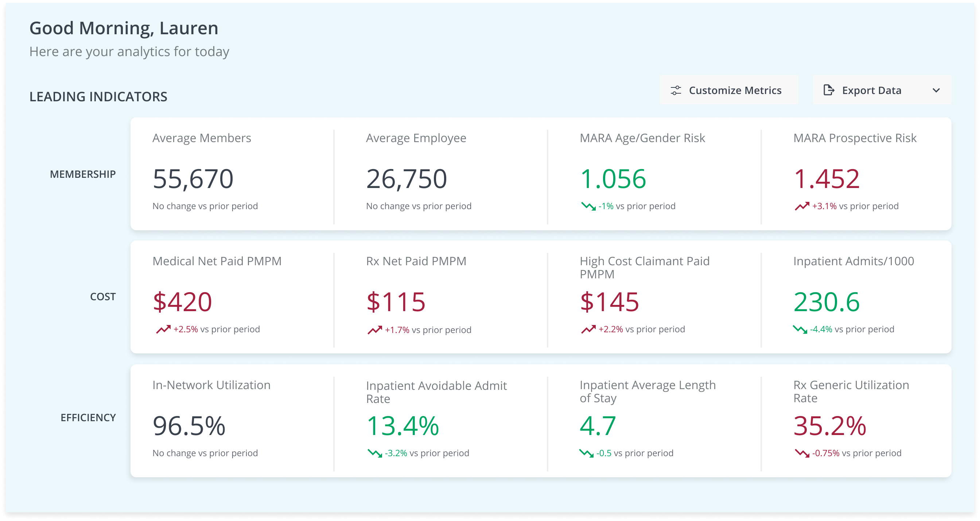
Task: Click the $145 High Cost Claimant value
Action: pyautogui.click(x=610, y=302)
